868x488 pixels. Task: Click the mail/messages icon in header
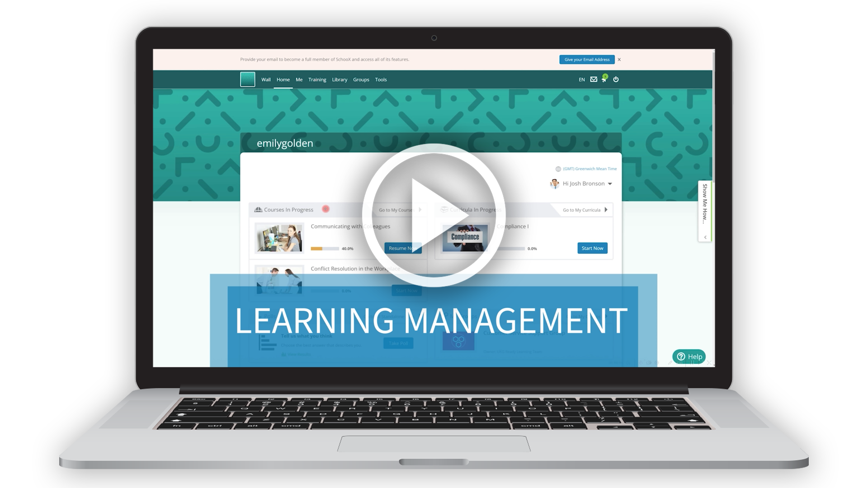(594, 79)
